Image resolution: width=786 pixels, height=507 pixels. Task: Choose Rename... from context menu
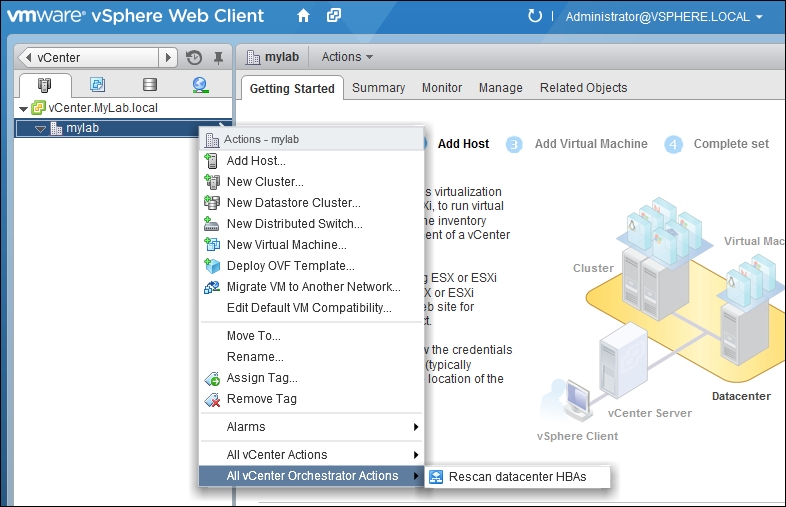(x=311, y=357)
